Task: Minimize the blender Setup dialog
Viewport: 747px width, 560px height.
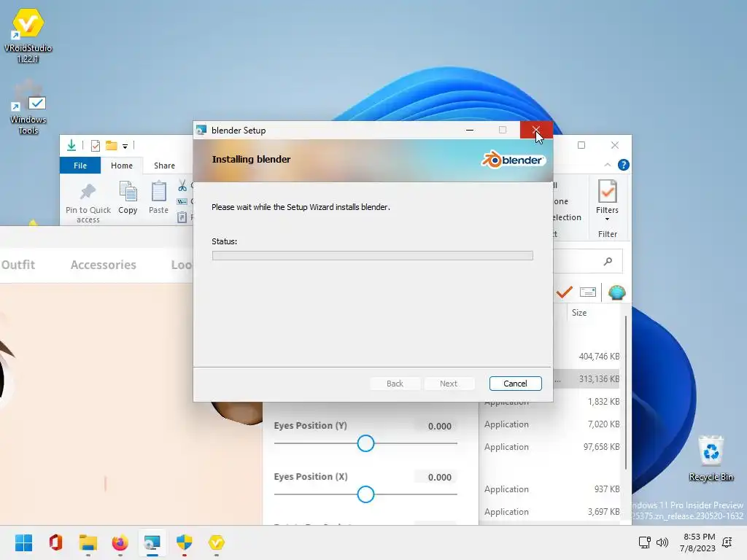Action: click(470, 130)
